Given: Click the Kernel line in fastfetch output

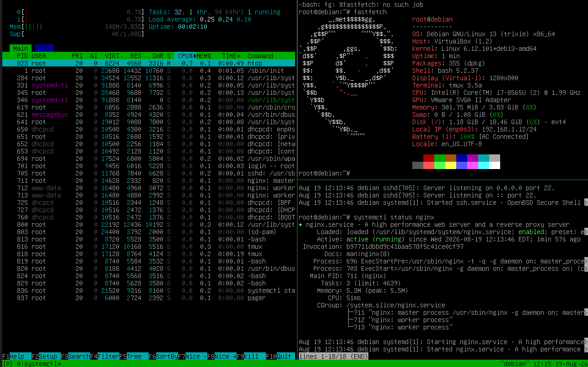Looking at the screenshot, I should pos(475,49).
